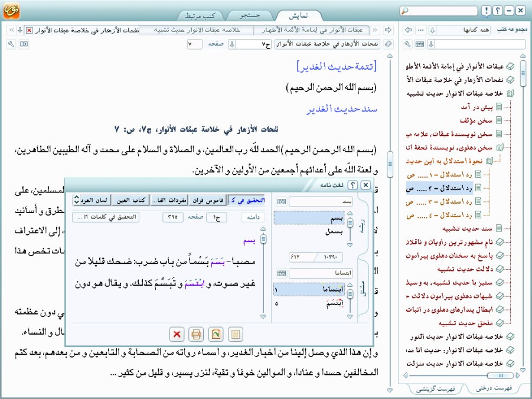Click the dictionary root search field containing 'بسم'

321,201
